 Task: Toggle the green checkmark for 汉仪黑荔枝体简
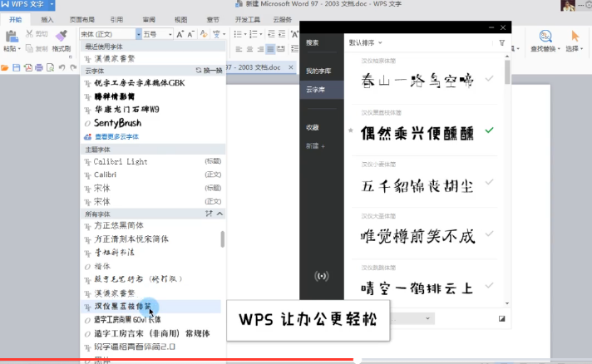point(489,130)
